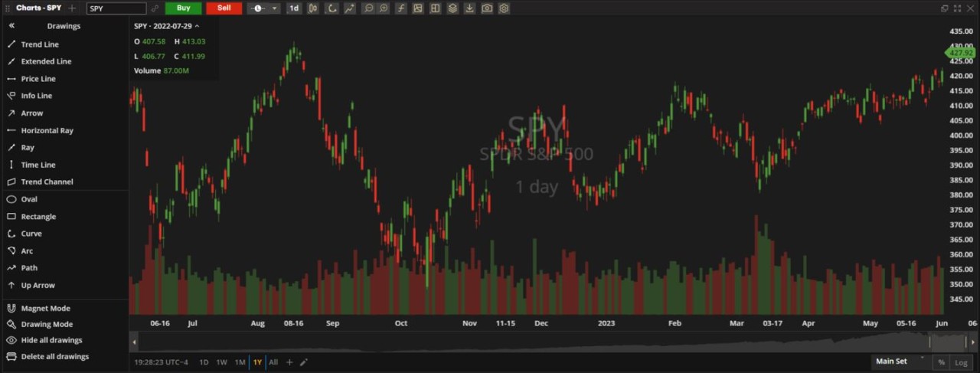Screen dimensions: 980x373
Task: Click the green Buy button
Action: pos(183,8)
